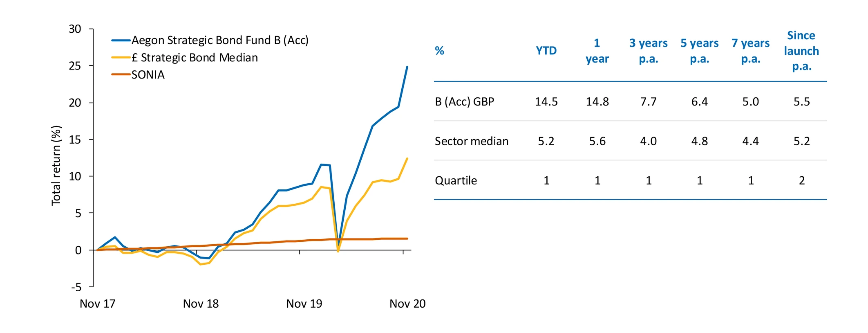This screenshot has width=868, height=333.
Task: Click the Quartile value 2 under Since launch
Action: click(801, 180)
